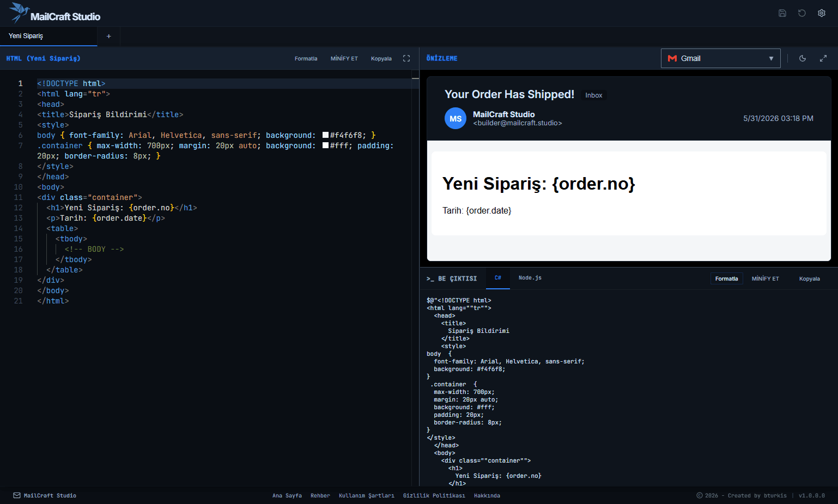838x504 pixels.
Task: Click the HTML (Yeni Sipariş) panel title
Action: [x=43, y=58]
